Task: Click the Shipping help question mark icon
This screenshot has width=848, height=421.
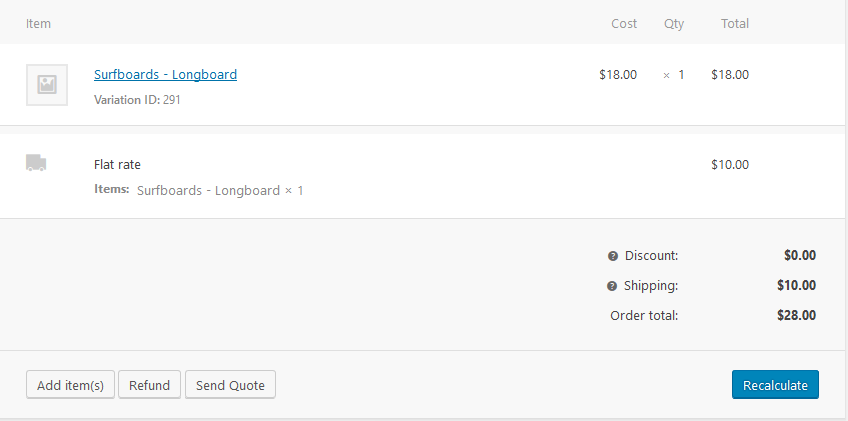Action: click(x=612, y=286)
